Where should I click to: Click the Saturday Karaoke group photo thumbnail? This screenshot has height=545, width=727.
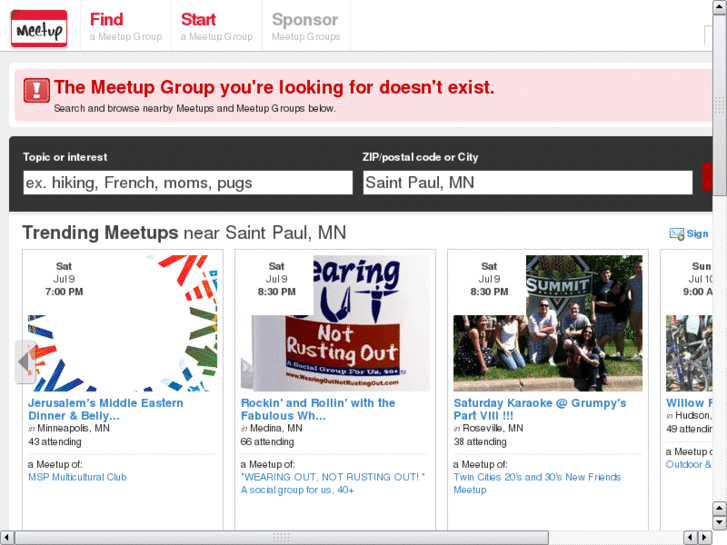(547, 323)
